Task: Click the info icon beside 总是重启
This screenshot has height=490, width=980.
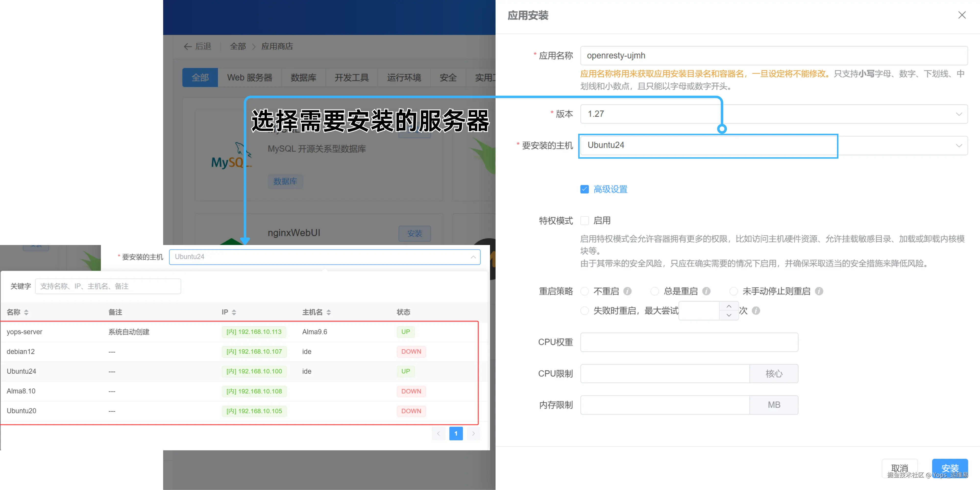Action: click(x=707, y=291)
